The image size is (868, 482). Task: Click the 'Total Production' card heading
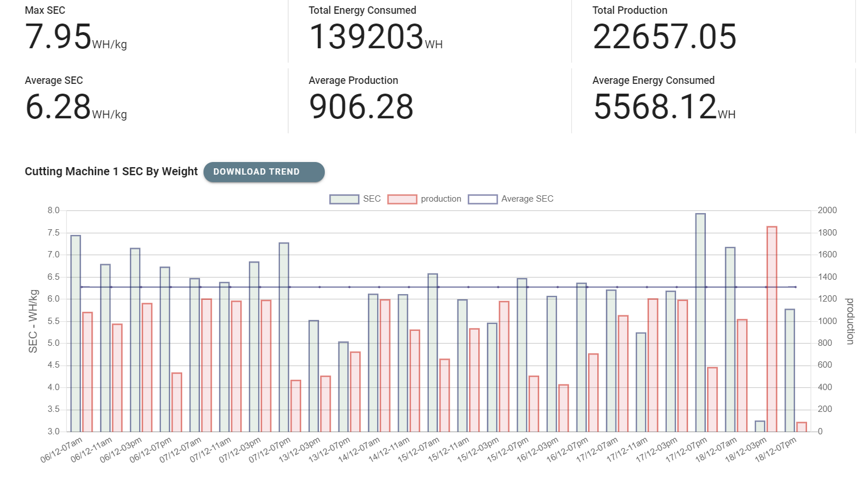[x=630, y=10]
